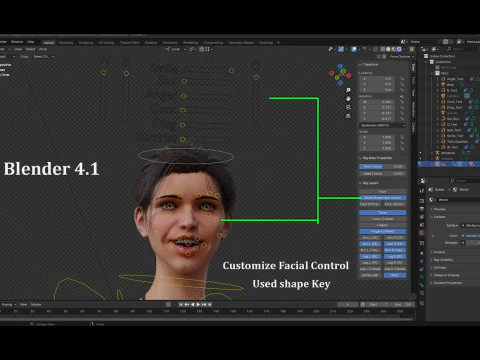
Task: Open the Render properties tab icon
Action: tap(422, 201)
